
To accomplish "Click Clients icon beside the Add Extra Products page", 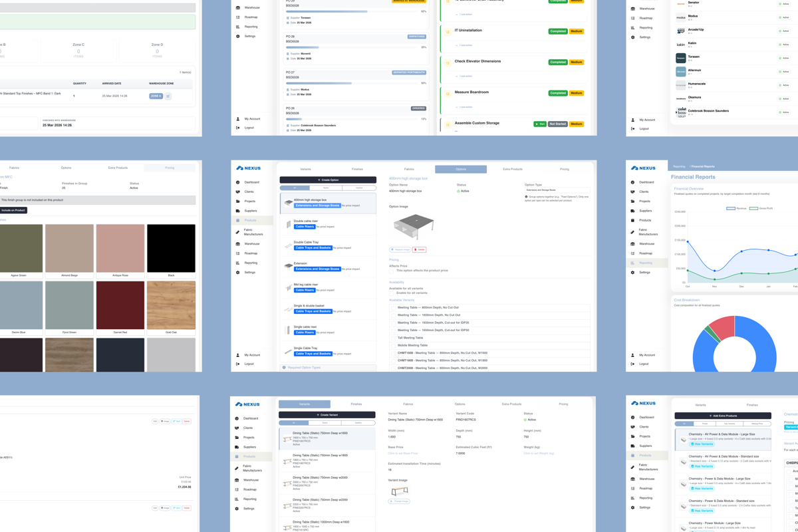I will pos(632,427).
